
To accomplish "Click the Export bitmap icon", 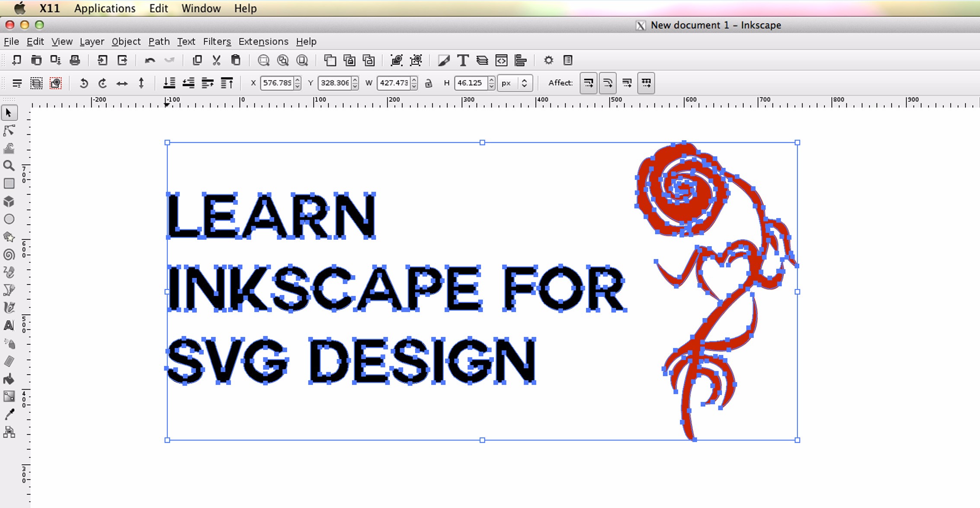I will coord(122,60).
